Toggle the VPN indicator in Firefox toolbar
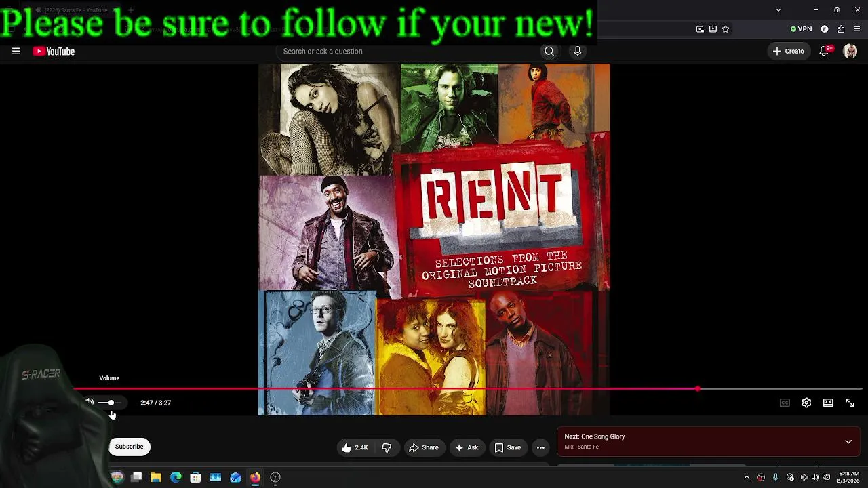 click(x=801, y=29)
